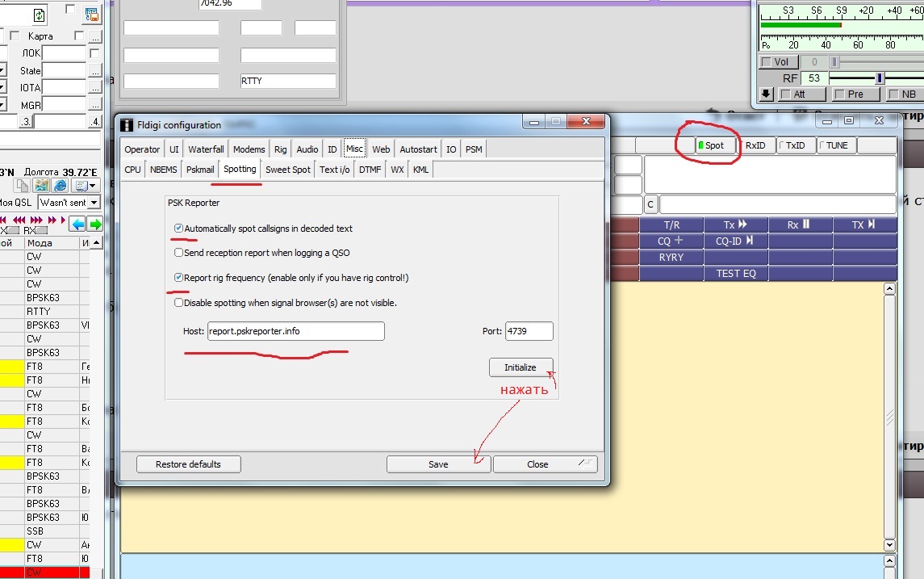This screenshot has width=924, height=579.
Task: Click the Initialize button
Action: [521, 367]
